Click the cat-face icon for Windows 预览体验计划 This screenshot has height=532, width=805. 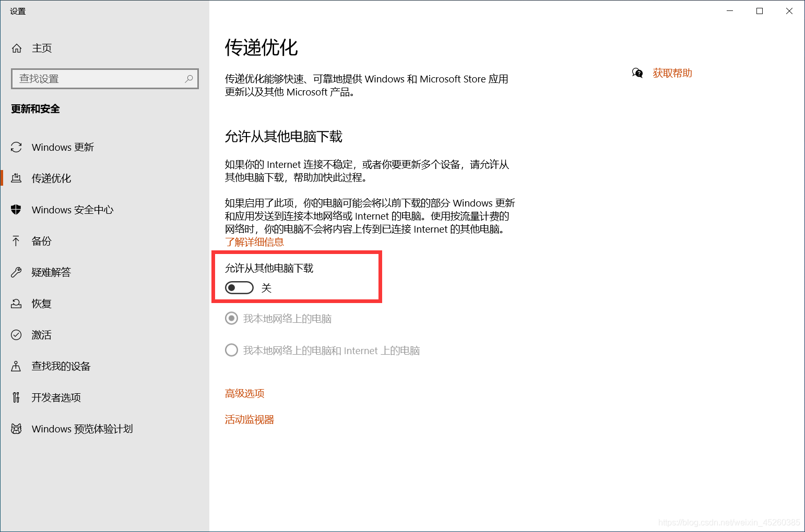tap(16, 429)
